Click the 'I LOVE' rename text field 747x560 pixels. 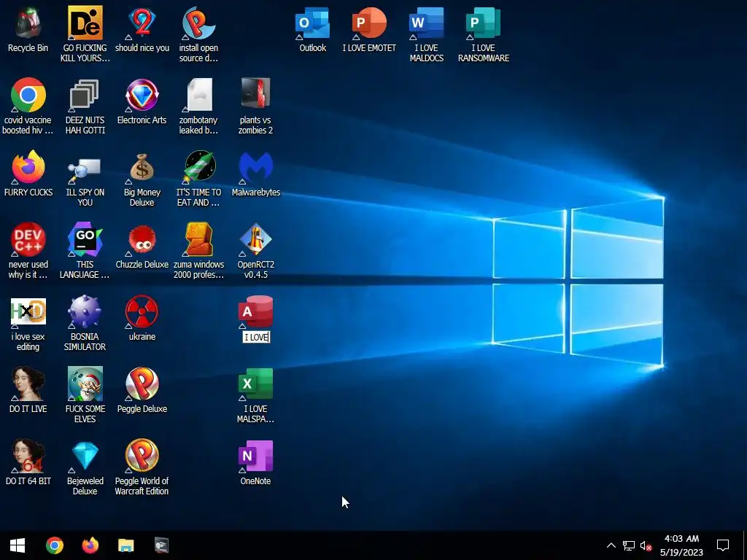pos(256,337)
